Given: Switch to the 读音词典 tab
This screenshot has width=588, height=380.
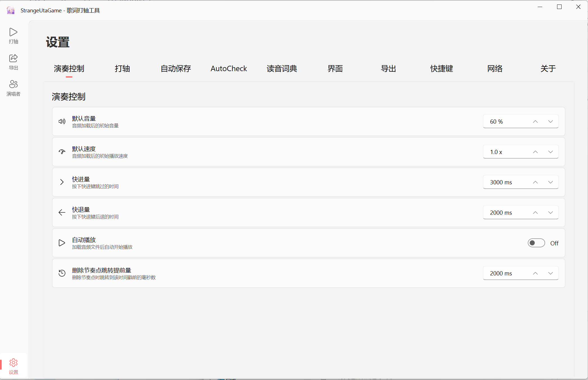Looking at the screenshot, I should coord(282,69).
